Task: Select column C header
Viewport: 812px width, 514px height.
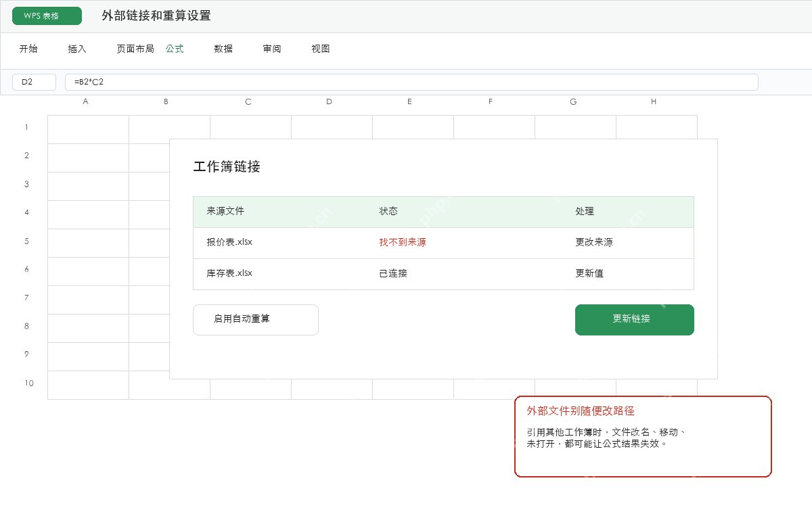Action: [248, 101]
